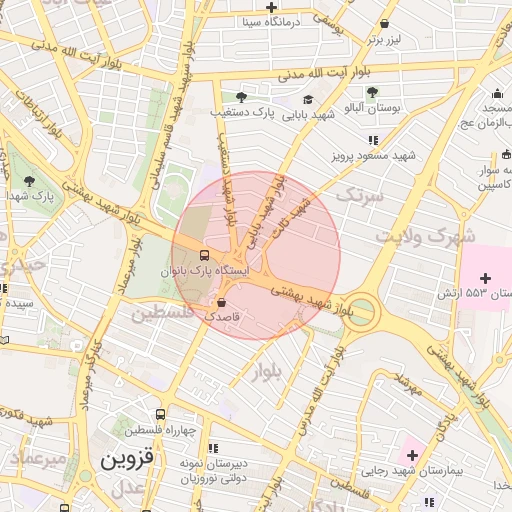Screen dimensions: 512x512
Task: Select the cross icon of 553 ارتش hospital
Action: [485, 278]
